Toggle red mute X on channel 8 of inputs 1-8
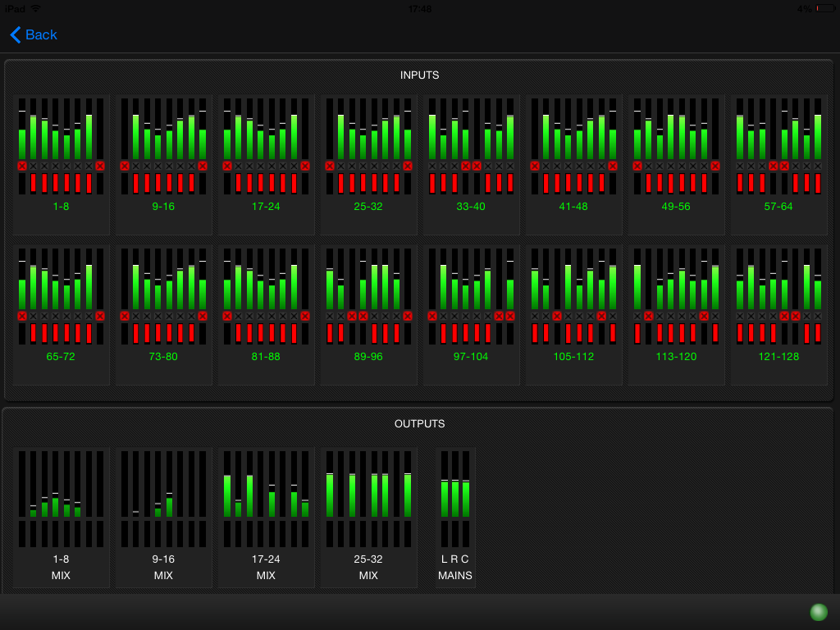Screen dimensions: 840x630 [100, 166]
